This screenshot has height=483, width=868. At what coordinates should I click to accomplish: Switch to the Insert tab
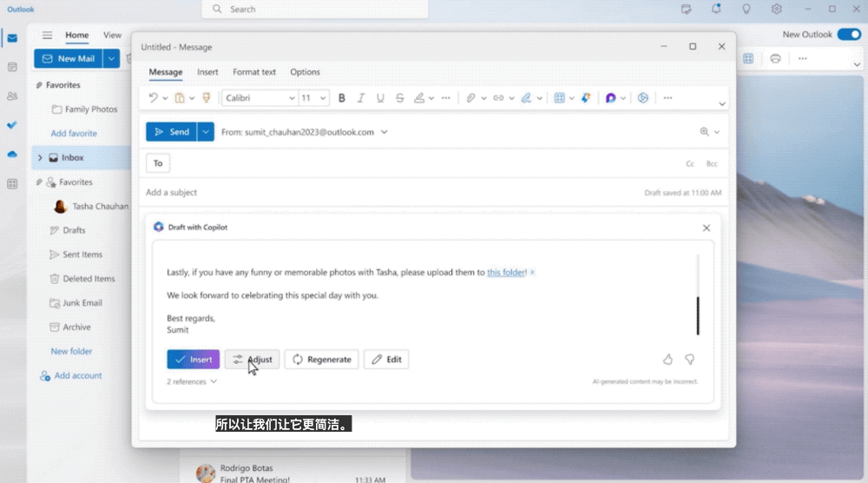coord(207,72)
